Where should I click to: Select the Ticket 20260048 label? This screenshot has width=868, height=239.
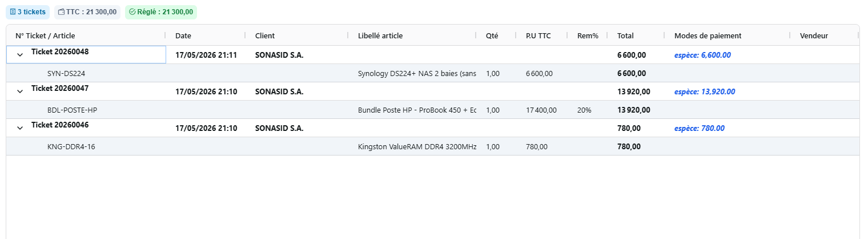click(x=60, y=51)
